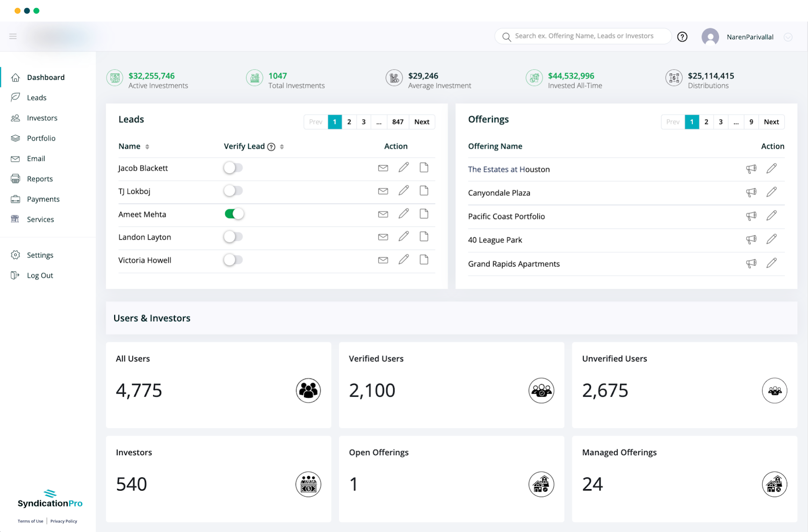Open document icon for Ameet Mehta

424,214
